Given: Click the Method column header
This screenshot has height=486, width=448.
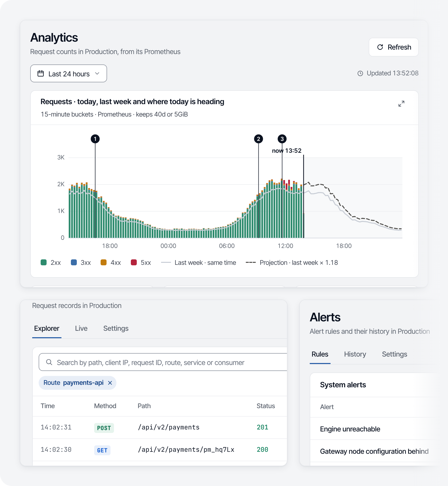Looking at the screenshot, I should (x=105, y=406).
